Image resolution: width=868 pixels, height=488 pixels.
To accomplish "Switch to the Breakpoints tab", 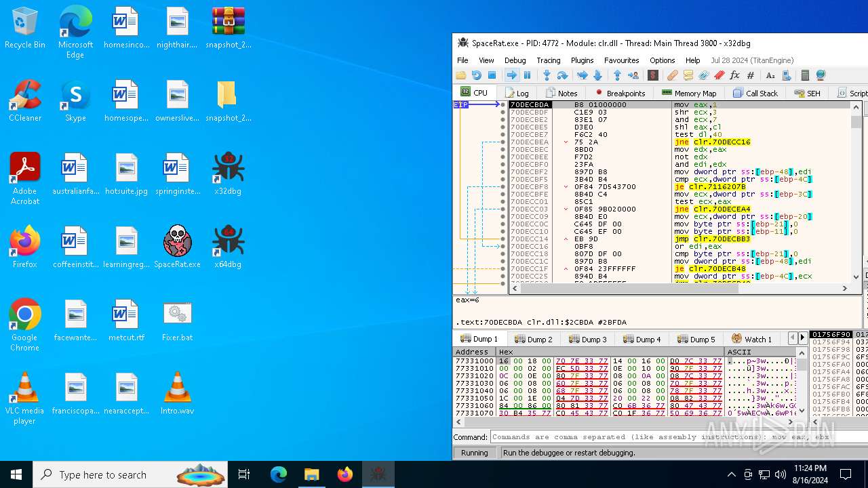I will [620, 93].
